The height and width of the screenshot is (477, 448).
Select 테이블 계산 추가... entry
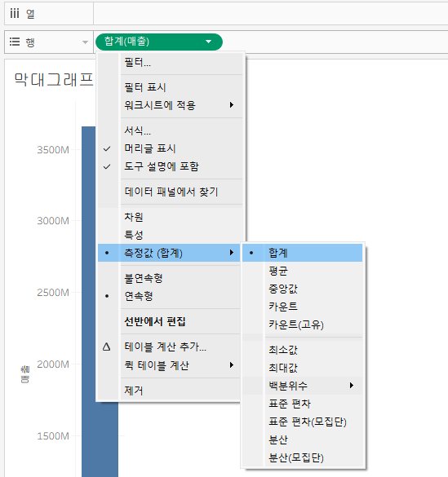pyautogui.click(x=169, y=347)
